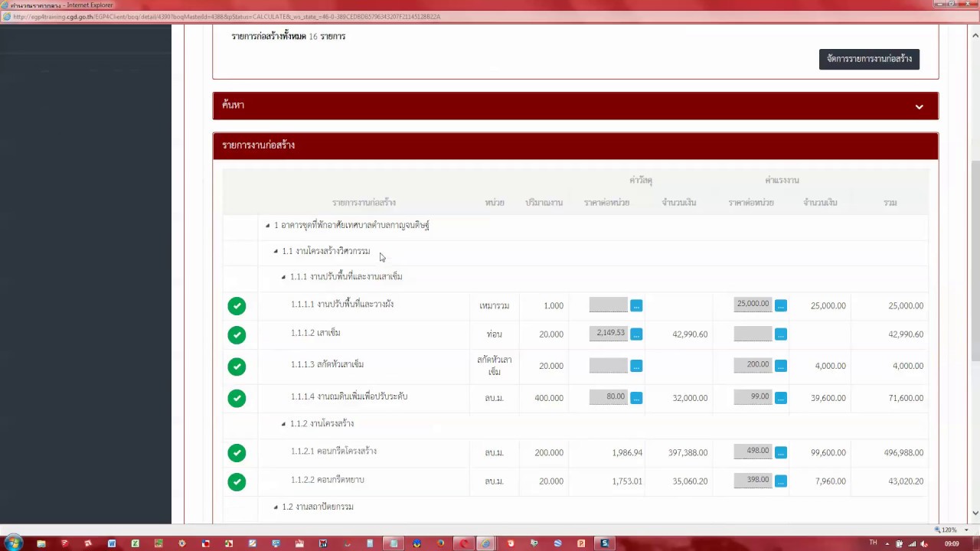Click material unit price field for สกัดหัวเสาเข็ม

[x=608, y=366]
